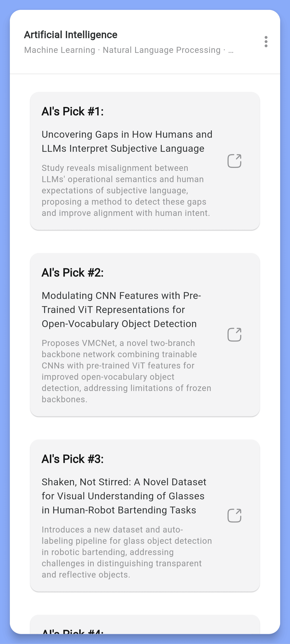This screenshot has width=290, height=644.
Task: Click the summary about LLMs' operational semantics
Action: 126,190
